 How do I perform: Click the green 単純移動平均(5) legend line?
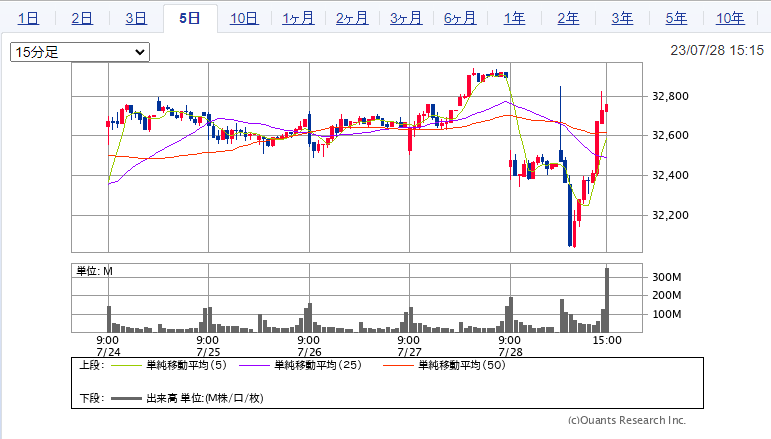tap(126, 365)
